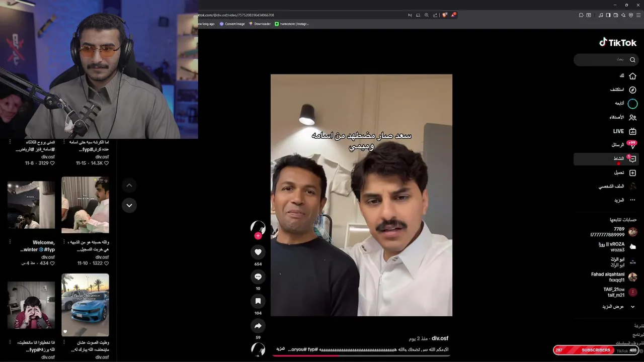Viewport: 644px width, 362px height.
Task: Open the 'Downloader' bookmark
Action: [x=260, y=24]
